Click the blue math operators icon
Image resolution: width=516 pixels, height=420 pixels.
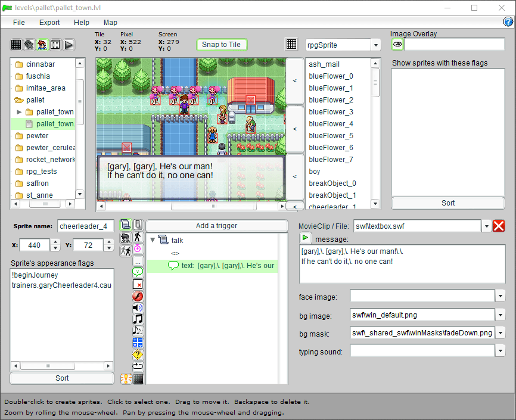coord(138,343)
